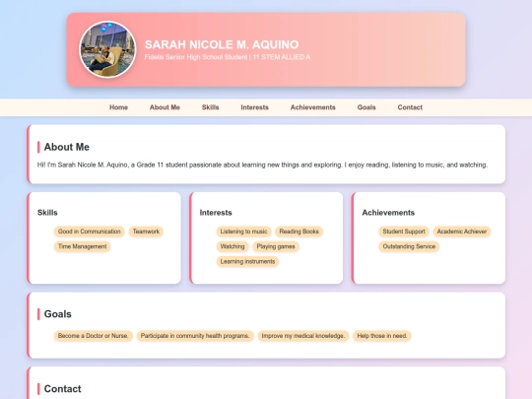Select the Listening to music tag

243,232
